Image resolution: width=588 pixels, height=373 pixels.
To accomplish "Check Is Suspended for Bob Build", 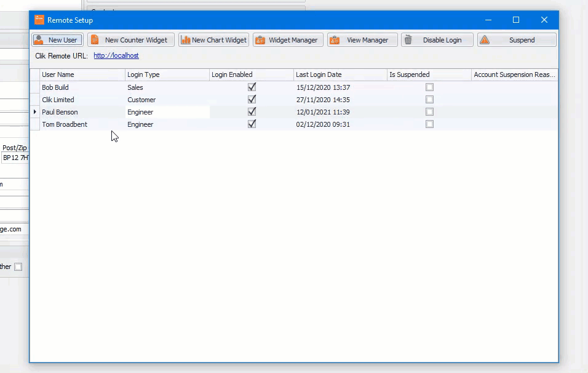I will coord(429,87).
